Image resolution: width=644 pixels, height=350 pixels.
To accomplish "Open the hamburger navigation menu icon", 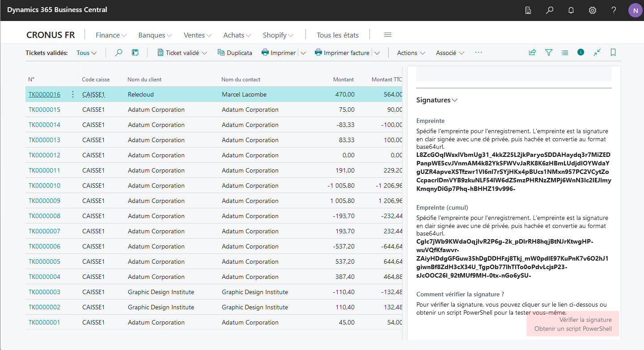I will [x=388, y=35].
